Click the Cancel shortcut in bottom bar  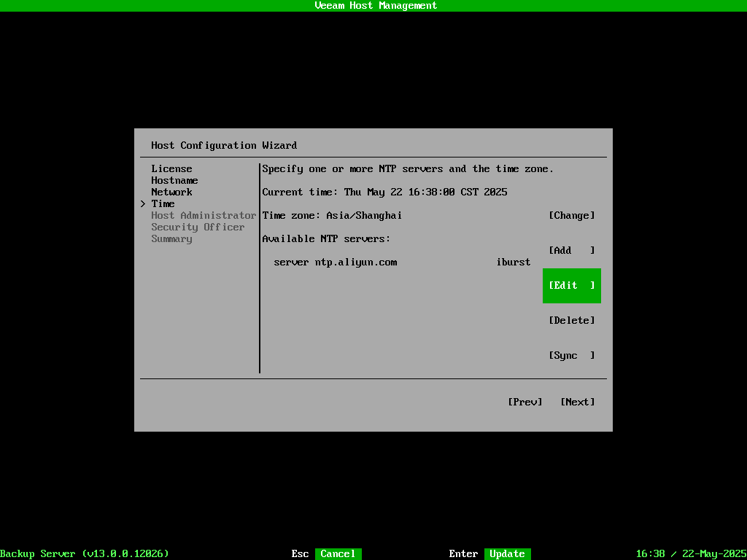338,554
